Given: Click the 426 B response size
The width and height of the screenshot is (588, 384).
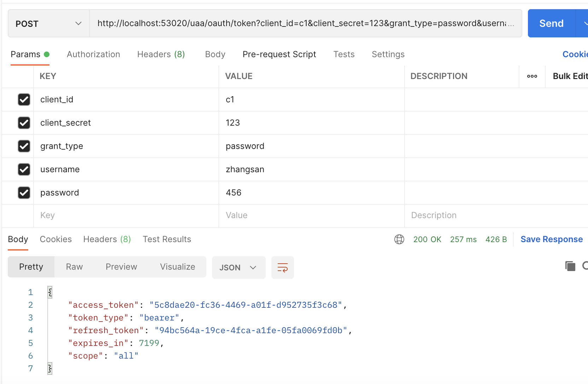Looking at the screenshot, I should coord(496,239).
